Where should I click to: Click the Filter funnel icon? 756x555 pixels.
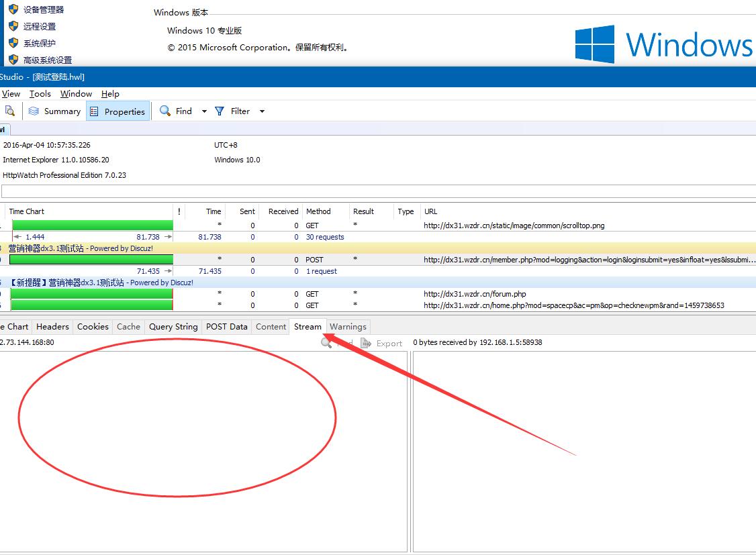[x=220, y=111]
